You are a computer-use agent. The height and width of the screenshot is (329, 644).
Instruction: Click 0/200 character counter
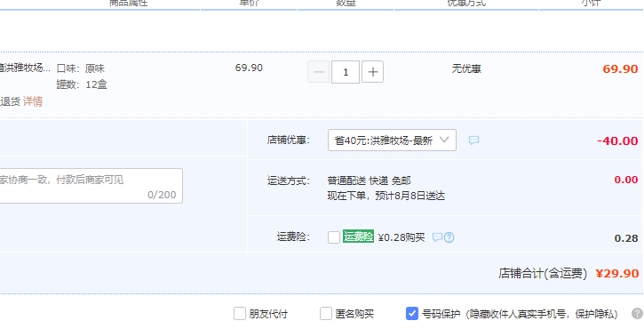162,195
